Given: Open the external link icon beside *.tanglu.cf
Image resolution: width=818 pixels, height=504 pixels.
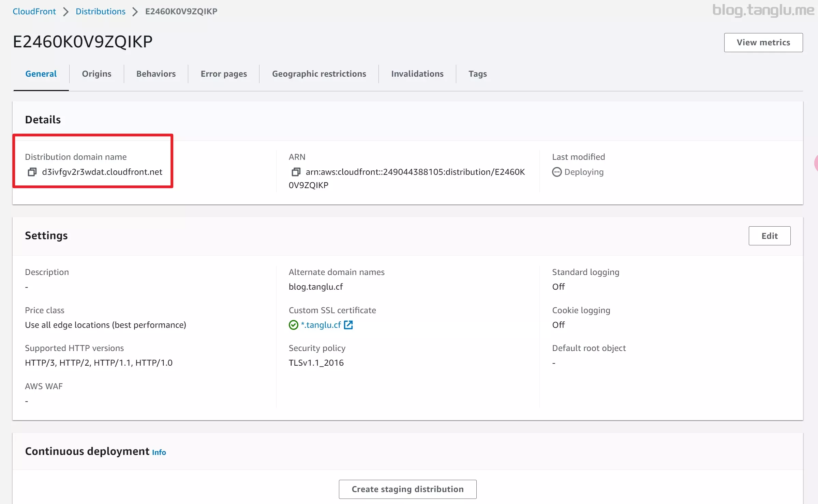Looking at the screenshot, I should pyautogui.click(x=348, y=325).
